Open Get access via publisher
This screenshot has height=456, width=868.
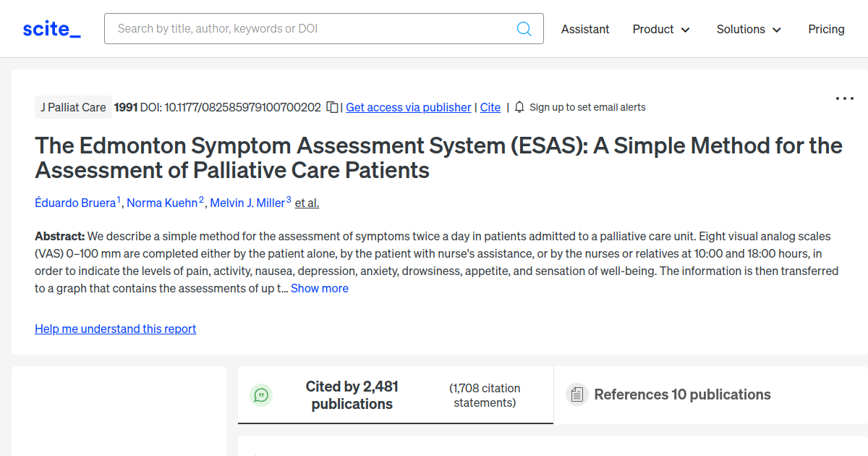(408, 107)
